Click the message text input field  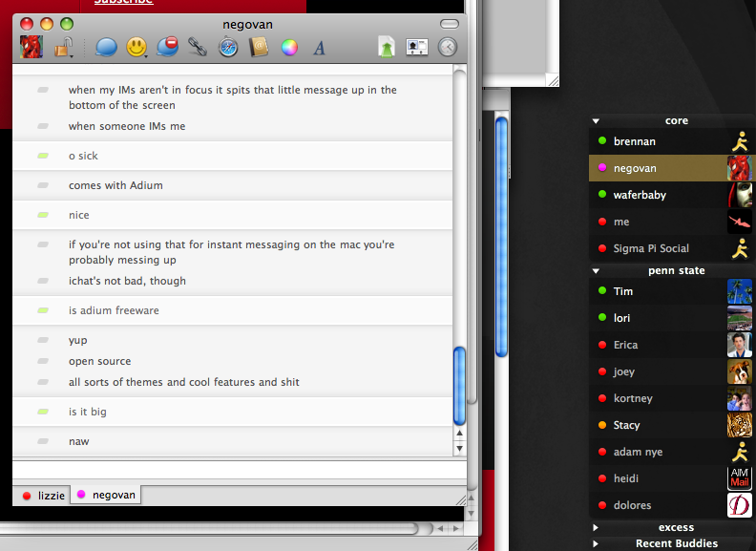coord(240,470)
